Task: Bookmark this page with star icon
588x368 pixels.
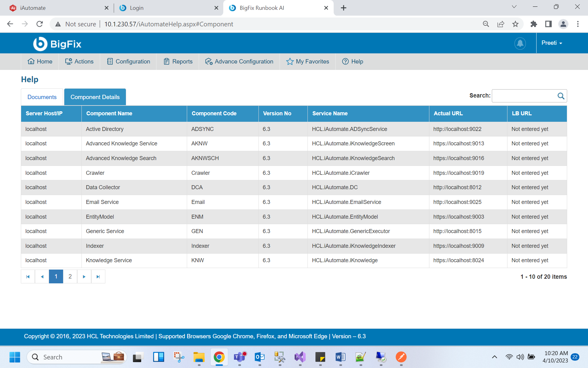Action: (x=515, y=24)
